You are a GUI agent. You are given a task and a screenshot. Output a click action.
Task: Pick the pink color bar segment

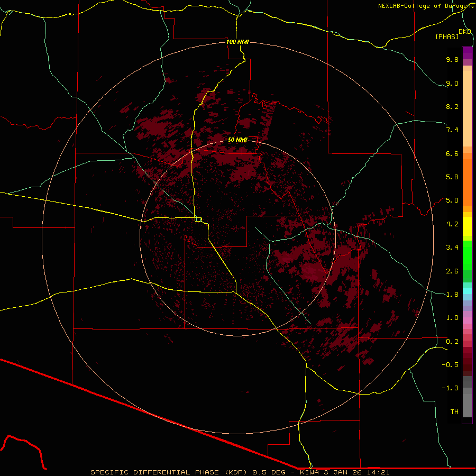coord(467,321)
